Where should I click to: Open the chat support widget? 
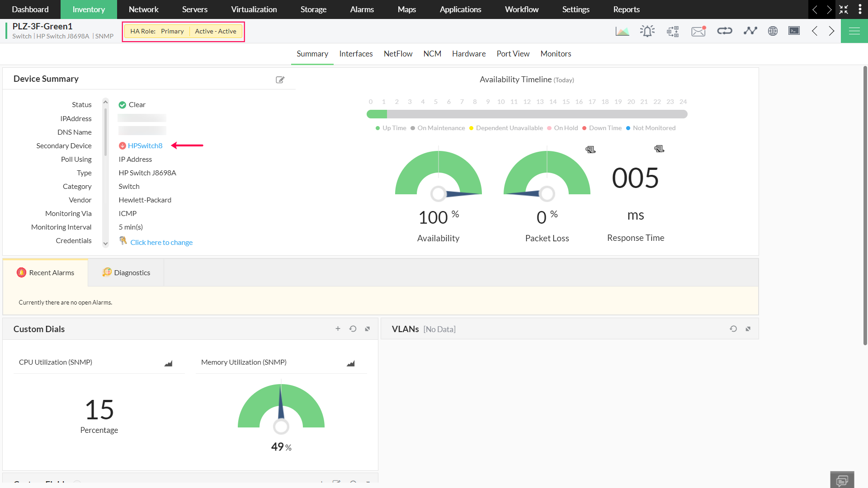842,480
